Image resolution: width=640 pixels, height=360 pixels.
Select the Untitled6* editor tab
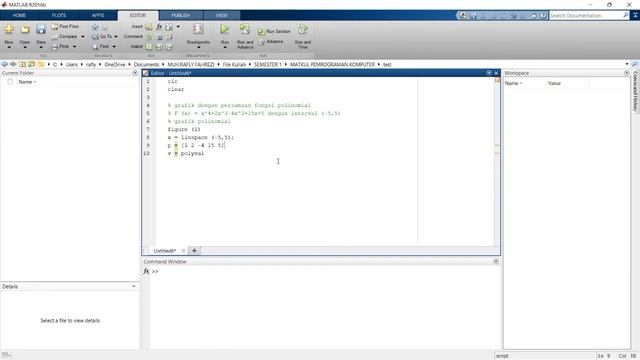point(164,251)
